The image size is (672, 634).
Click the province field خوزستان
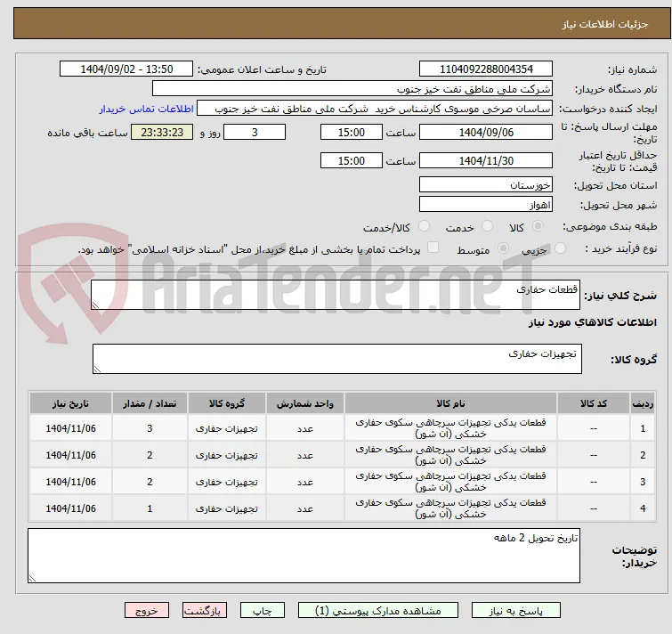point(486,184)
